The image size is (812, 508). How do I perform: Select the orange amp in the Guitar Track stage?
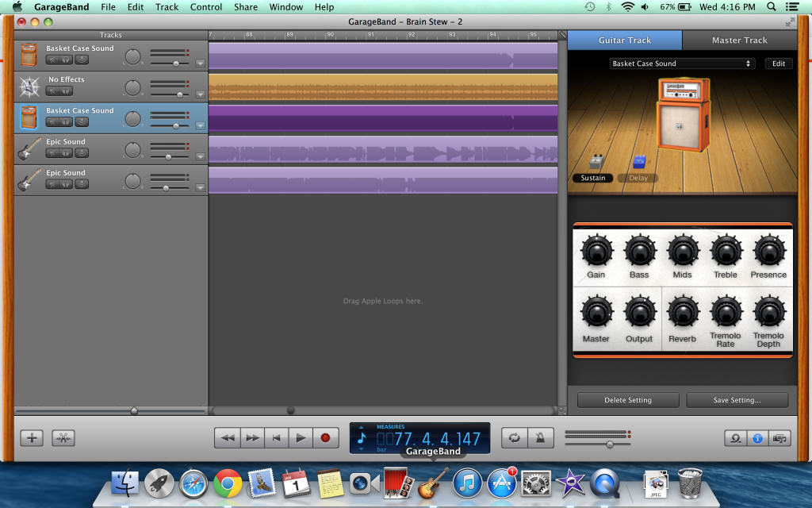tap(684, 114)
